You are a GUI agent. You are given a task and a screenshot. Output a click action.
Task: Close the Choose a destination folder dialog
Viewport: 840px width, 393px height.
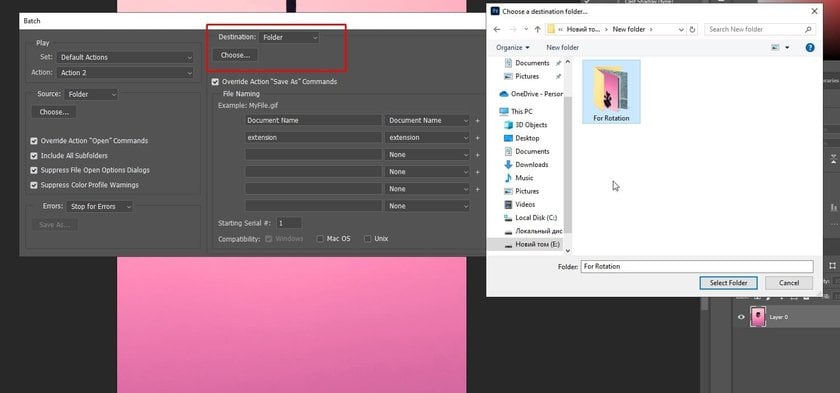coord(814,11)
